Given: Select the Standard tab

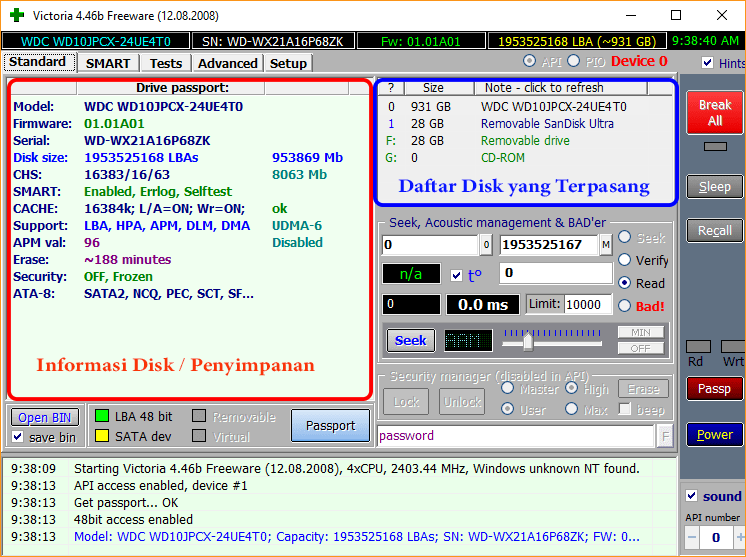Looking at the screenshot, I should click(38, 62).
